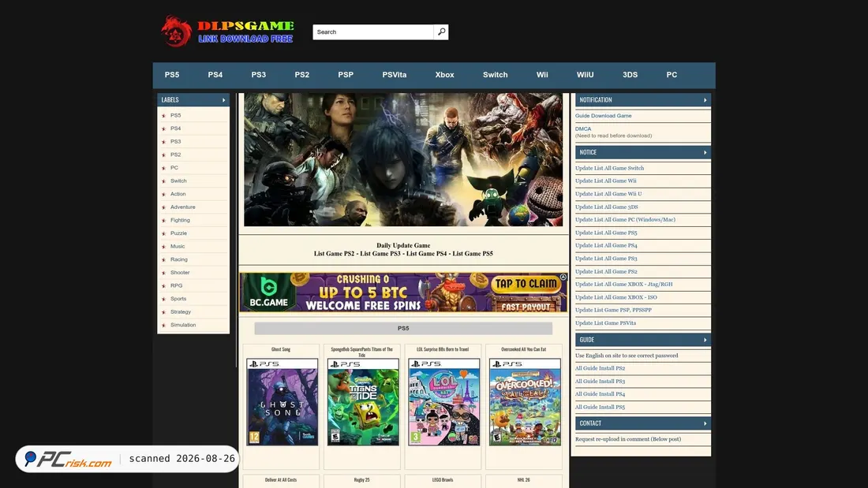Open the PS3 navigation tab
Screen dimensions: 868x488
(x=259, y=75)
